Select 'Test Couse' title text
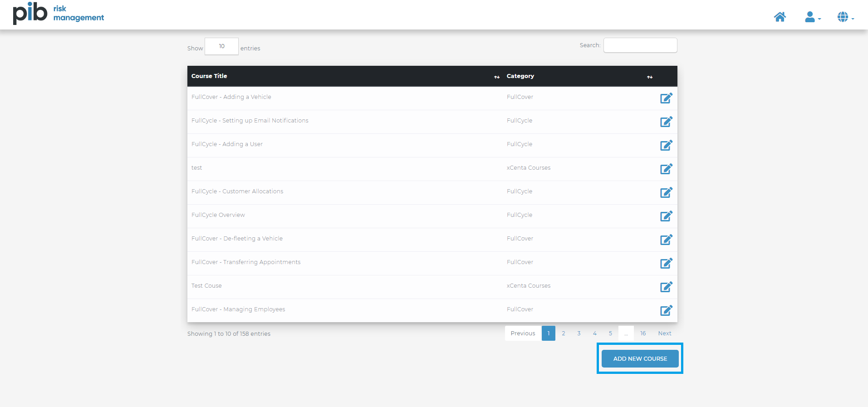This screenshot has width=868, height=407. [x=206, y=285]
